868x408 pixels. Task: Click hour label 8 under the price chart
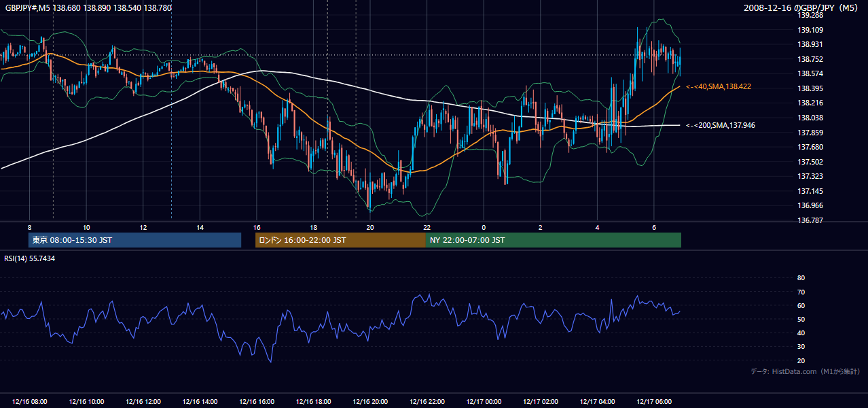29,227
